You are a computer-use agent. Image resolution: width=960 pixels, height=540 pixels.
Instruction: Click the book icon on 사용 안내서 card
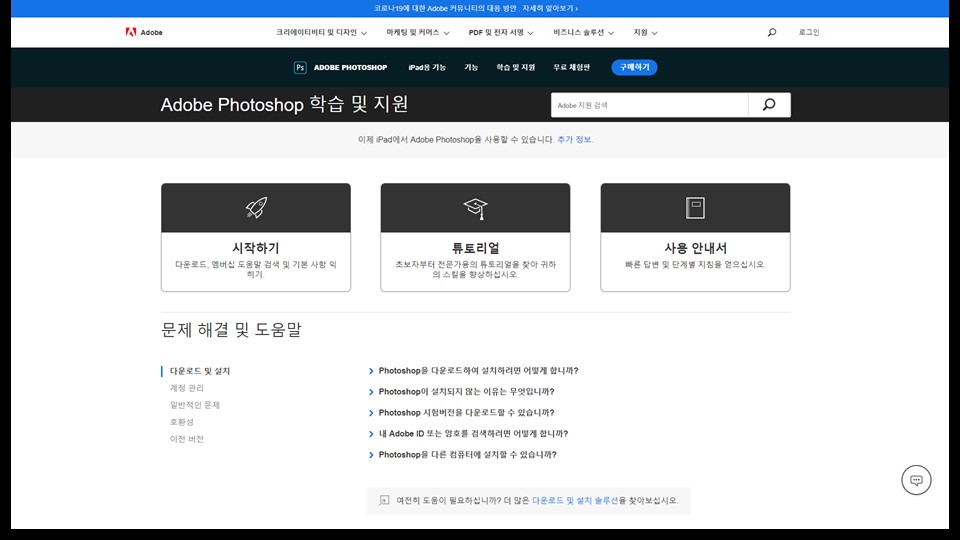tap(695, 208)
